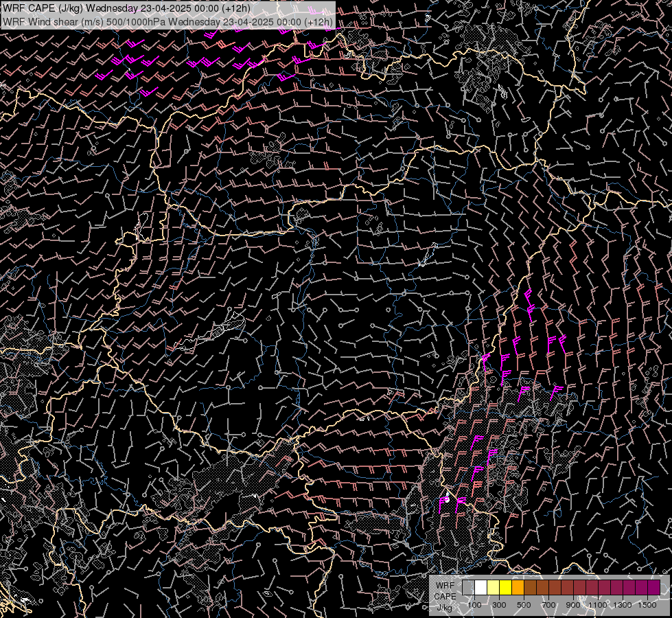Choose the purple swatch after the 1500 tick

(x=654, y=588)
